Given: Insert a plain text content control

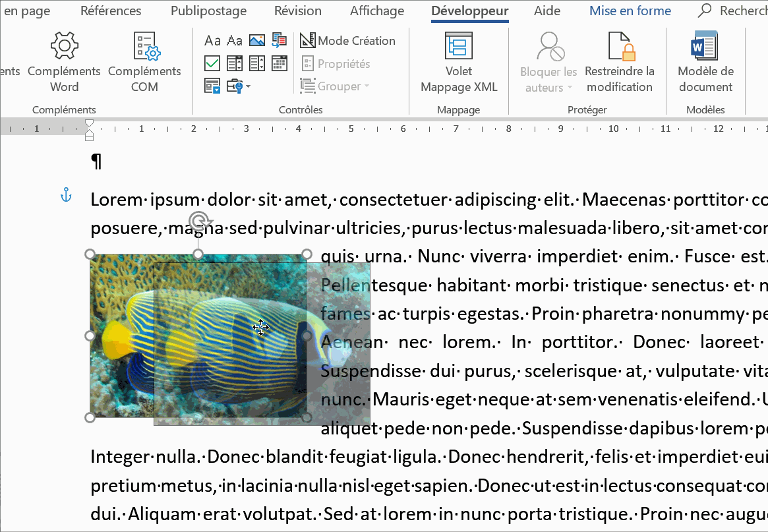Looking at the screenshot, I should coord(235,41).
